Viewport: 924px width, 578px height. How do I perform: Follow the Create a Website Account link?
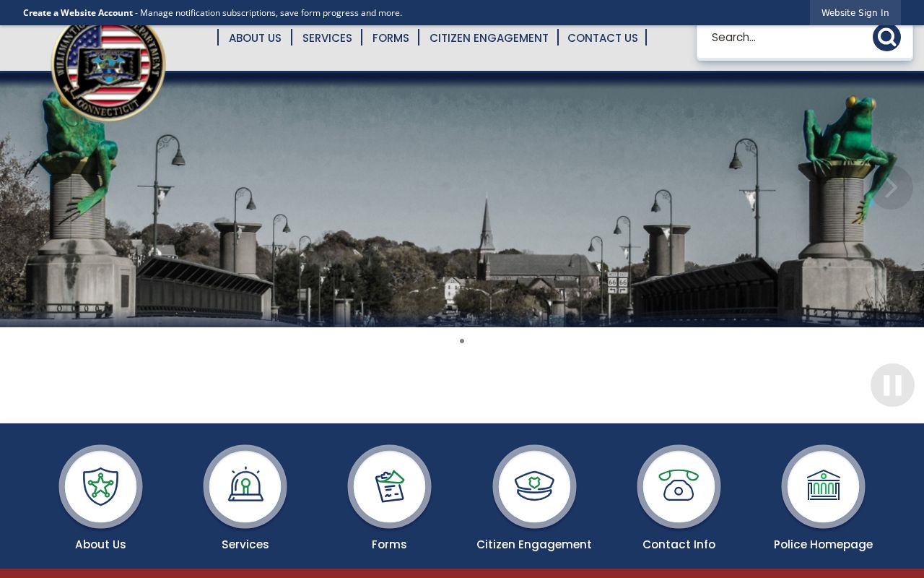point(78,12)
